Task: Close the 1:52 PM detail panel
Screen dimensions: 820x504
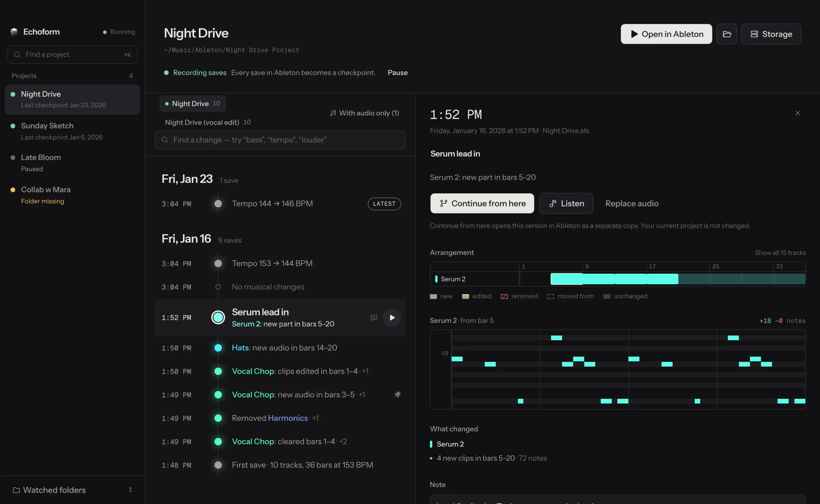Action: pos(797,113)
